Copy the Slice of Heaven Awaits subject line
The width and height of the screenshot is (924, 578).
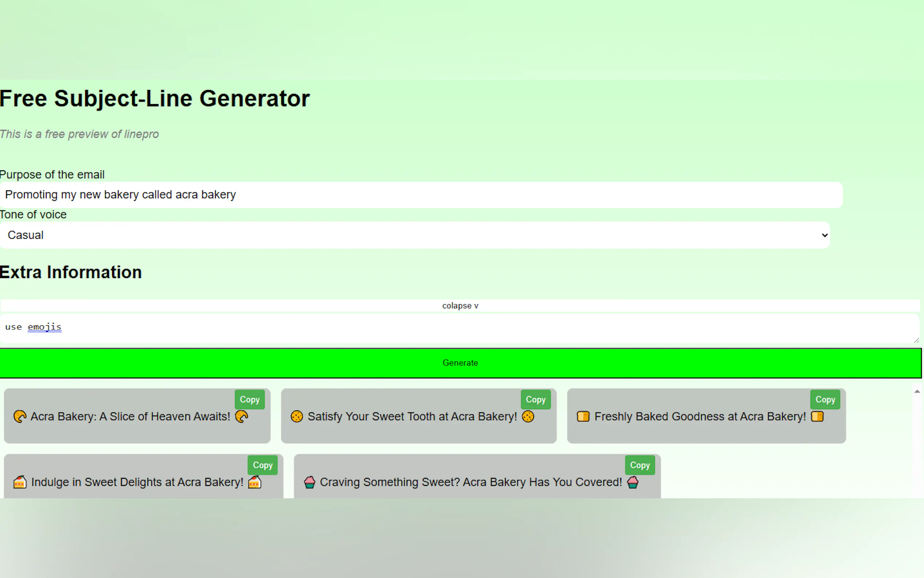point(250,400)
